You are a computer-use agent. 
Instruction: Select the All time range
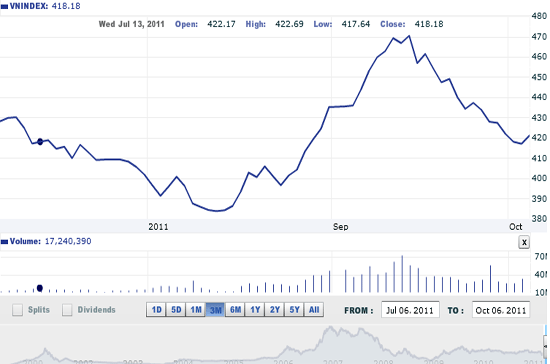[x=314, y=310]
